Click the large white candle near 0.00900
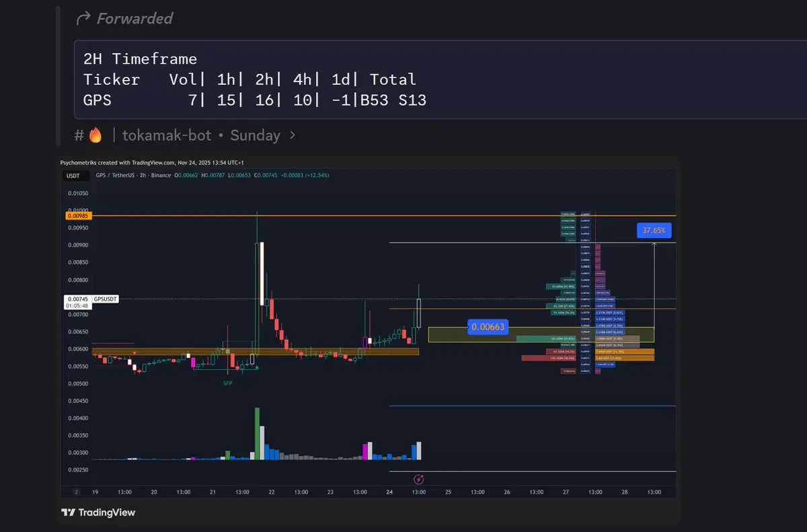807x532 pixels. point(263,274)
